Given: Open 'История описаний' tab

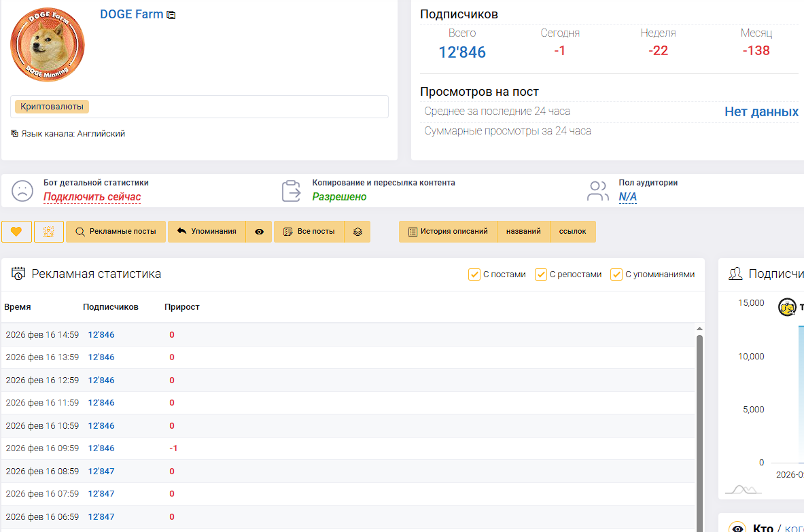Looking at the screenshot, I should pyautogui.click(x=448, y=232).
